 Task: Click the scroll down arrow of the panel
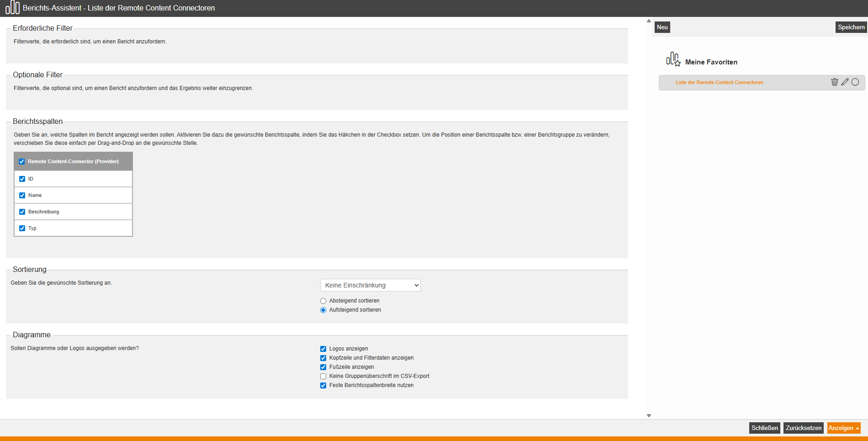click(649, 415)
